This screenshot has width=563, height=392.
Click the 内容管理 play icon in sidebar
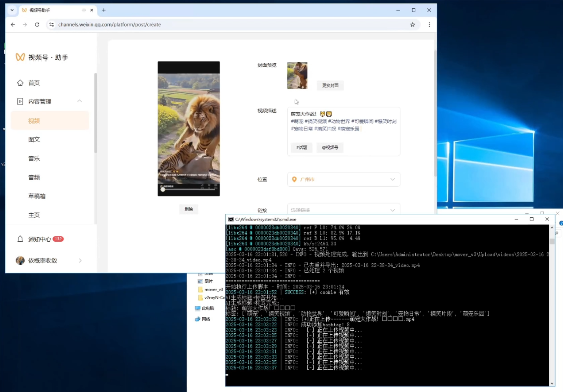pos(20,101)
